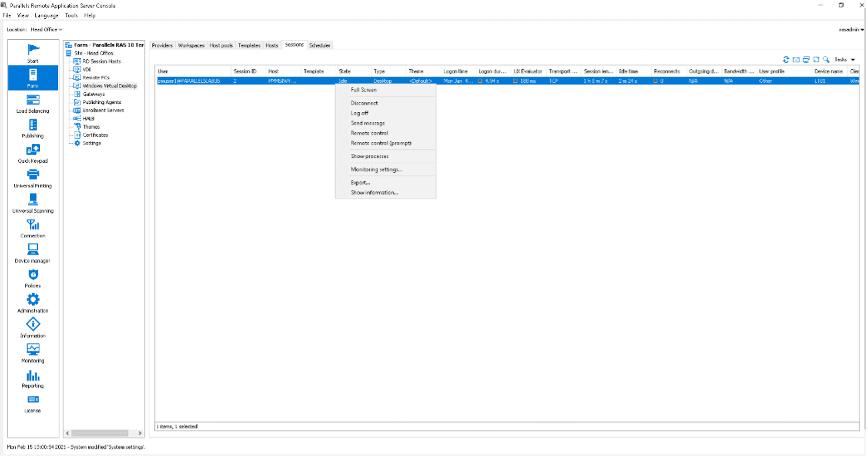Select Gateways in the farm tree

(93, 94)
